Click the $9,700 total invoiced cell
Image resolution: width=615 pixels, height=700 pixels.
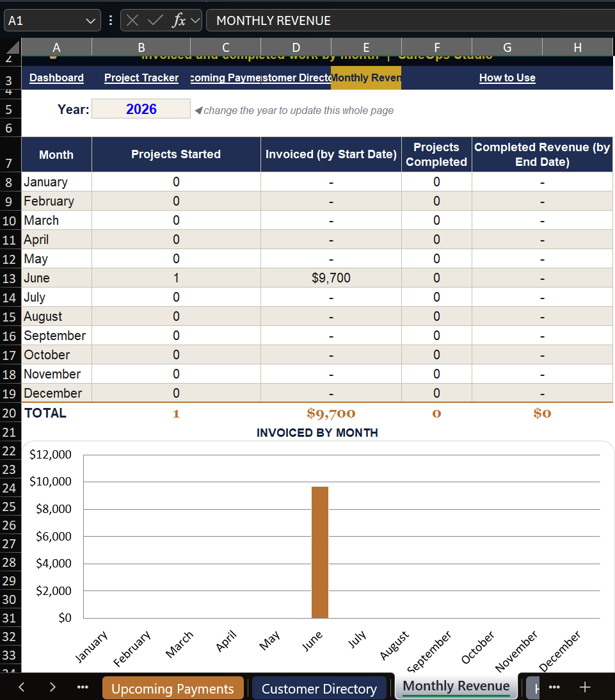tap(331, 413)
